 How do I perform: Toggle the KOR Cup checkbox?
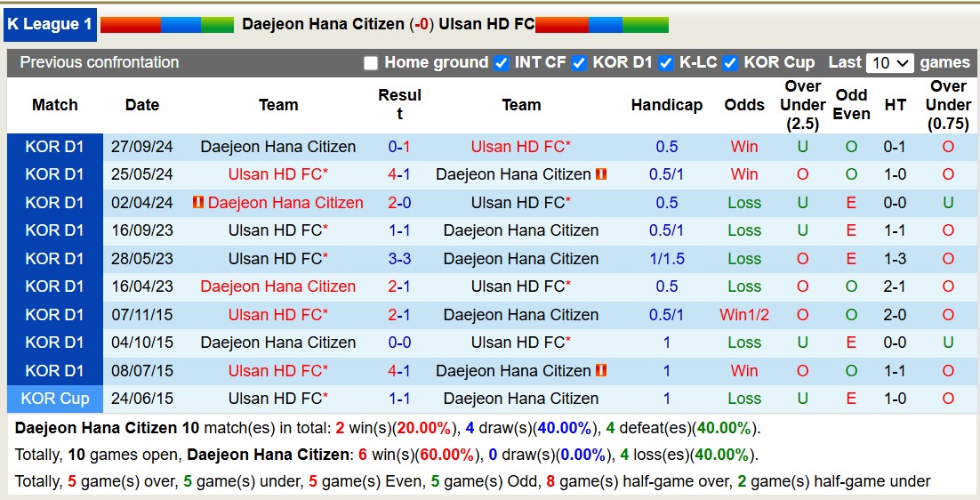click(x=731, y=63)
